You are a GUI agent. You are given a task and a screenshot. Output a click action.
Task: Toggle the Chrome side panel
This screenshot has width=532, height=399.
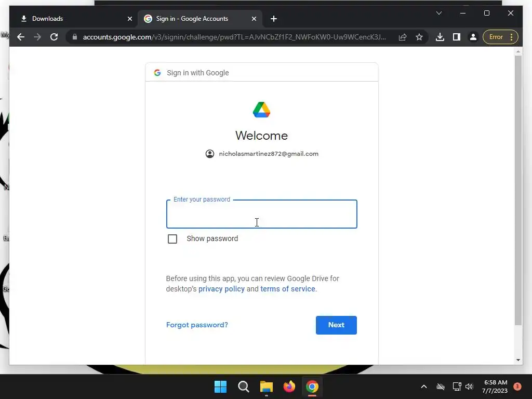click(457, 37)
